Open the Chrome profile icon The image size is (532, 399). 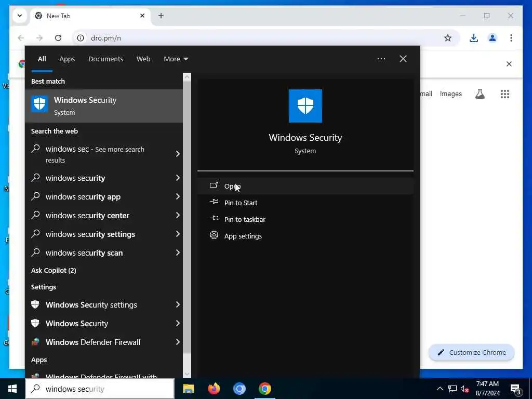[493, 38]
